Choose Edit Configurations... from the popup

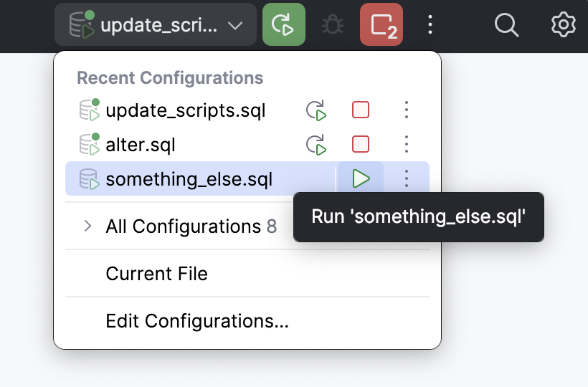(x=197, y=321)
